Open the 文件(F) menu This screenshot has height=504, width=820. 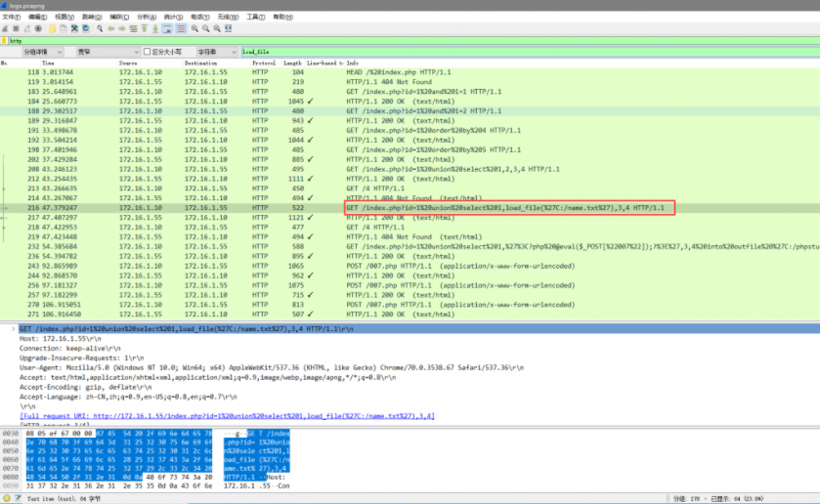click(x=11, y=17)
